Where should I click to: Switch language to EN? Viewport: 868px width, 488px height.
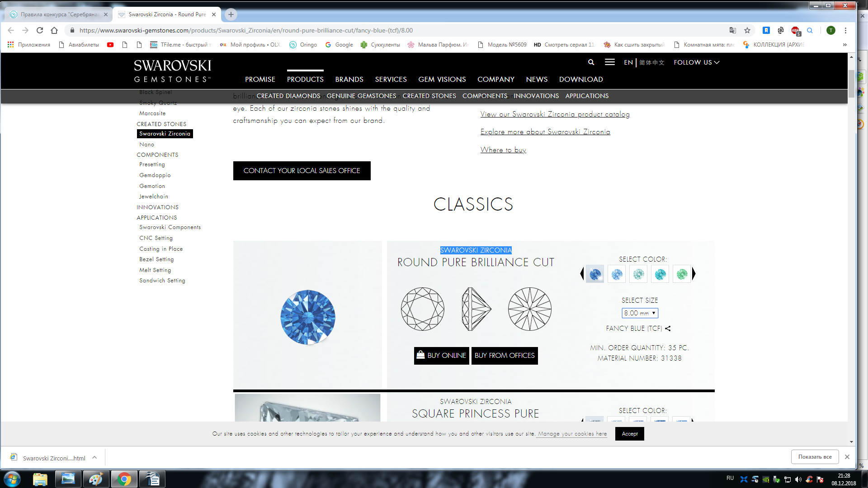click(x=628, y=62)
